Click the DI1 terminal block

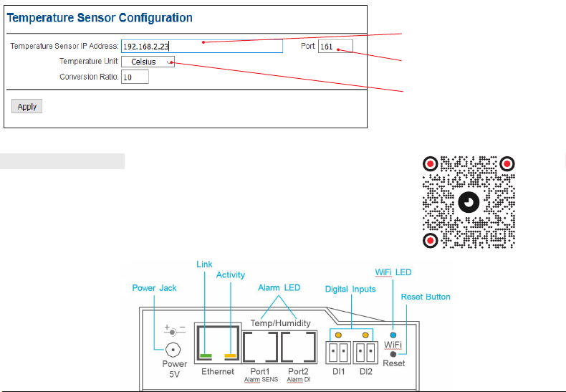click(338, 353)
